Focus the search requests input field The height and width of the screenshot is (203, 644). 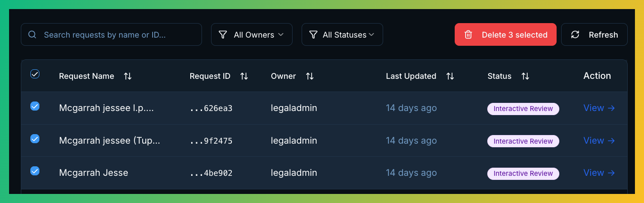pyautogui.click(x=111, y=35)
